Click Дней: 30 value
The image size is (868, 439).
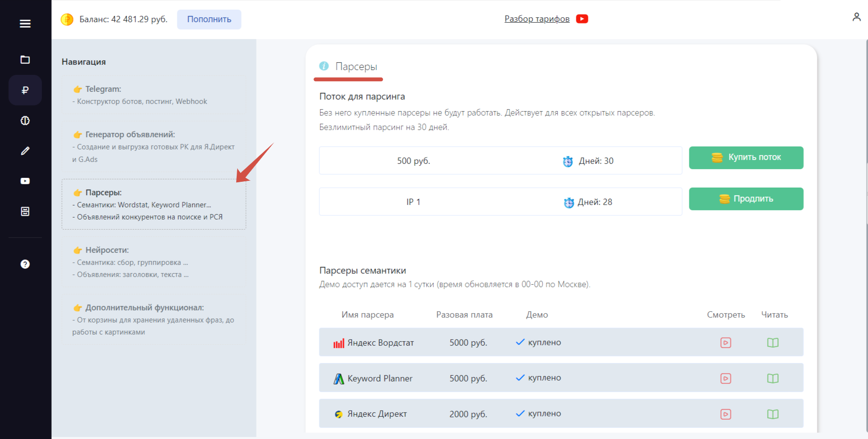(596, 161)
